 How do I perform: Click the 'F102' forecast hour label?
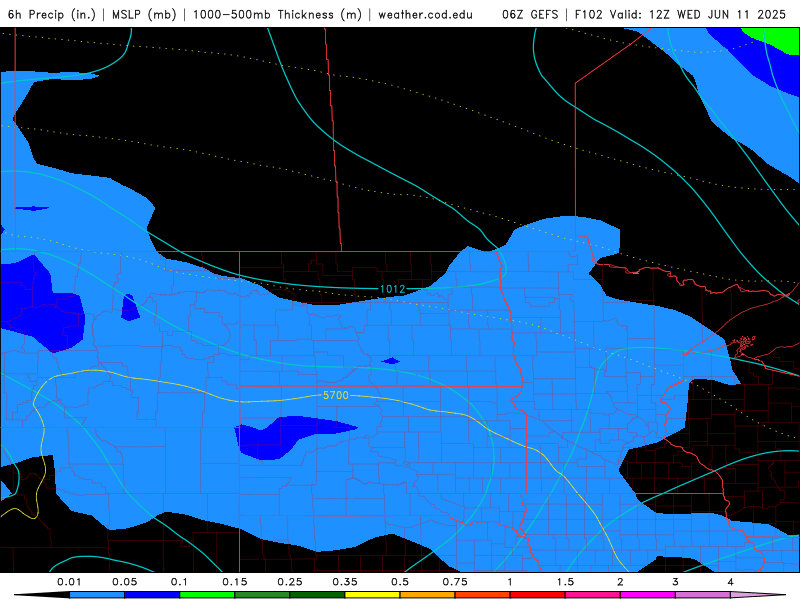tap(588, 14)
